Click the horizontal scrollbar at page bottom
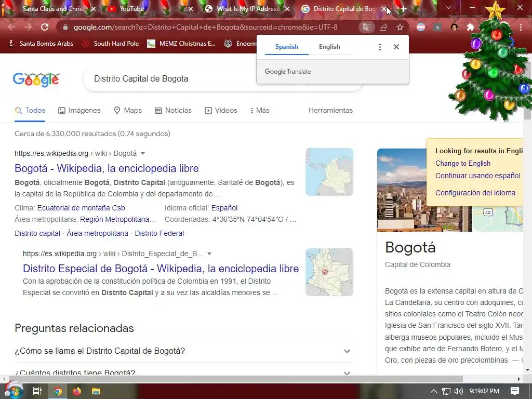This screenshot has width=532, height=399. (236, 379)
